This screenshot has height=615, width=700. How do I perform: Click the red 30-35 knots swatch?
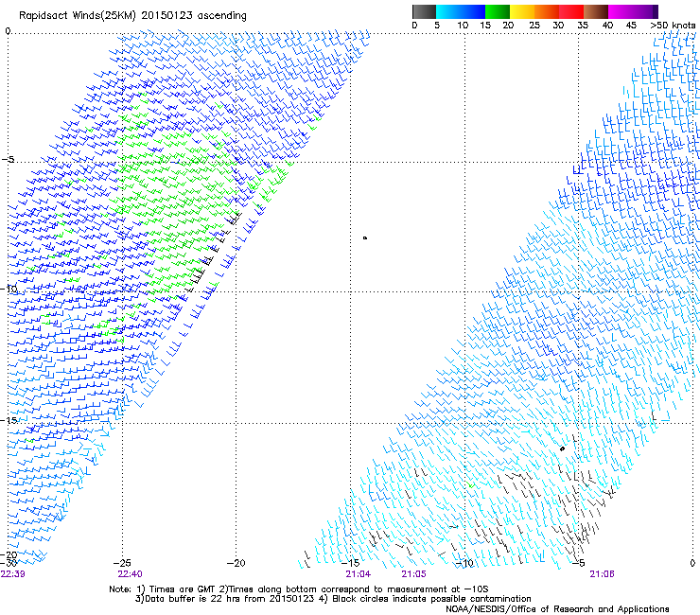571,11
